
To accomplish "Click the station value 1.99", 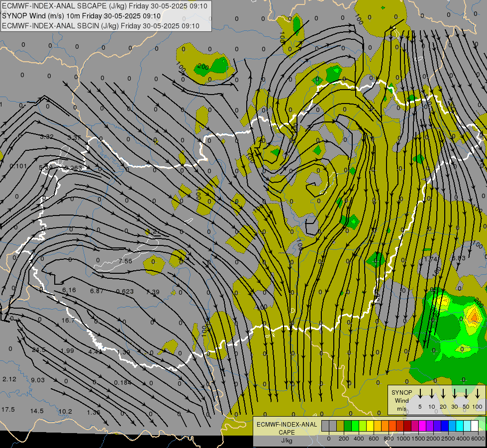I will coord(67,351).
